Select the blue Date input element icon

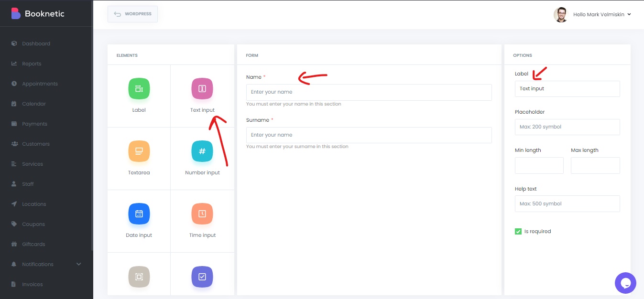[139, 214]
